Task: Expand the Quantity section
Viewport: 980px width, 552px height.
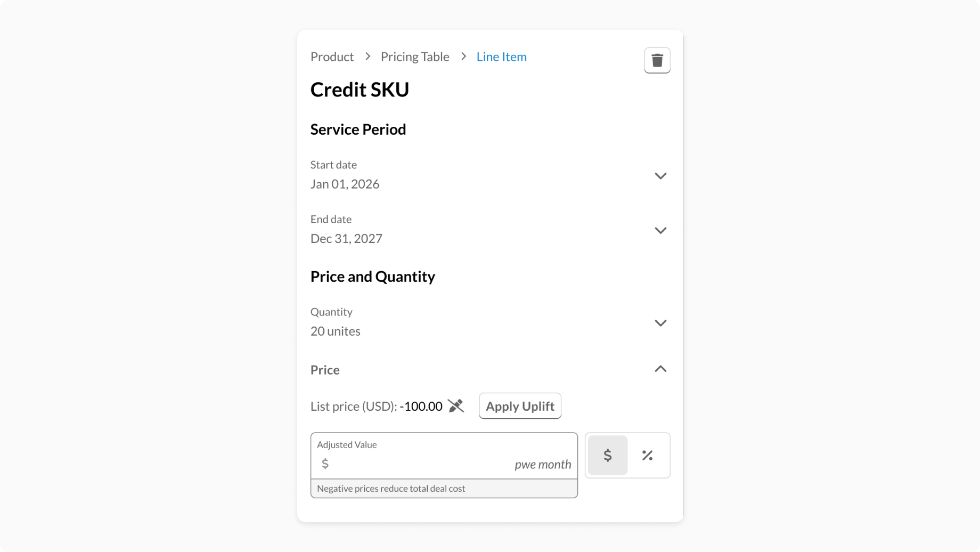Action: tap(660, 323)
